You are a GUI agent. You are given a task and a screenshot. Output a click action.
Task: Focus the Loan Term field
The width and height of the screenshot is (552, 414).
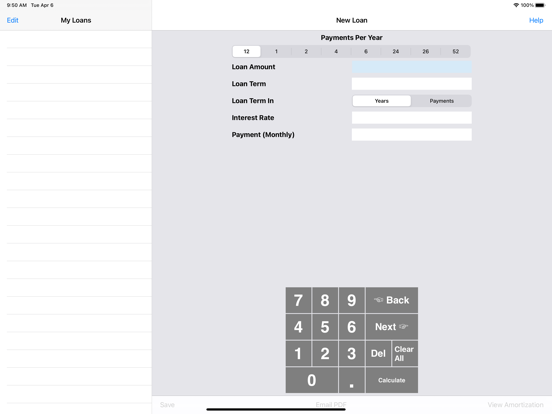pyautogui.click(x=412, y=84)
